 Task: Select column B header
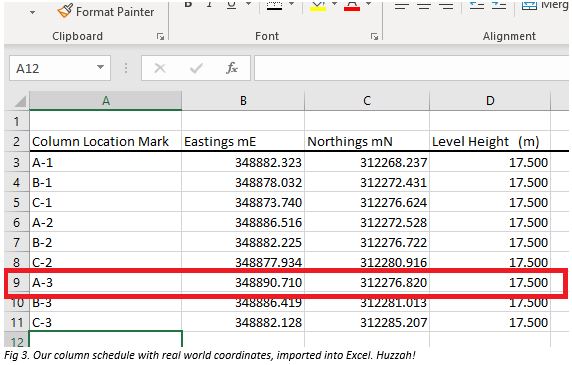243,101
